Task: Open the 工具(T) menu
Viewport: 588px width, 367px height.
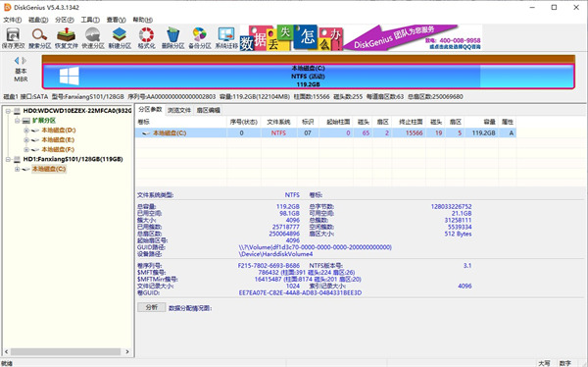Action: pos(90,20)
